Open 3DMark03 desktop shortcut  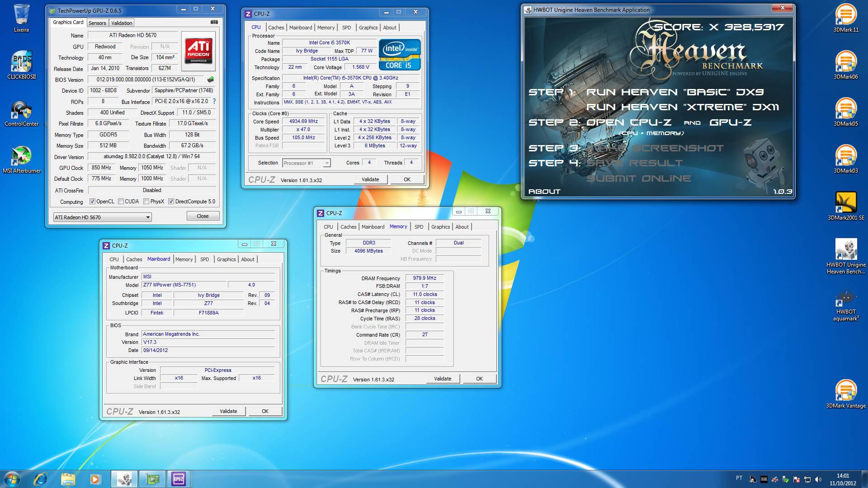845,159
